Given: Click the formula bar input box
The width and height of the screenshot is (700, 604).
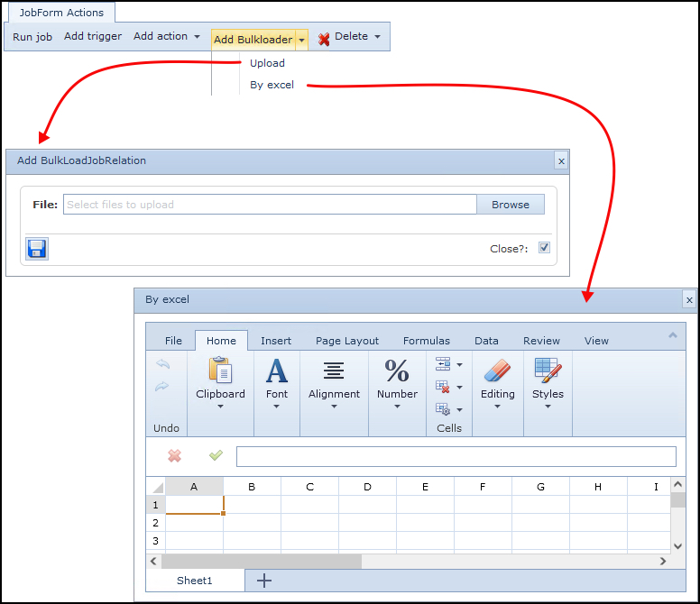Looking at the screenshot, I should coord(456,457).
